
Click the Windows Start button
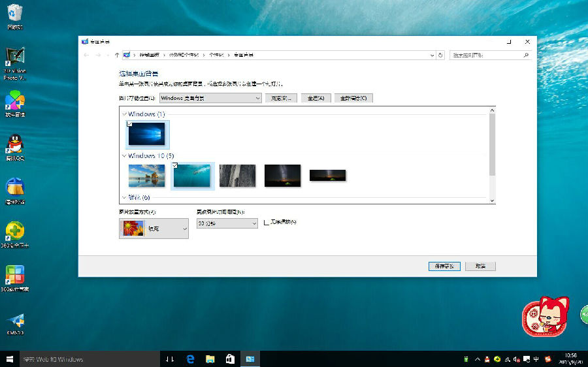[x=10, y=359]
